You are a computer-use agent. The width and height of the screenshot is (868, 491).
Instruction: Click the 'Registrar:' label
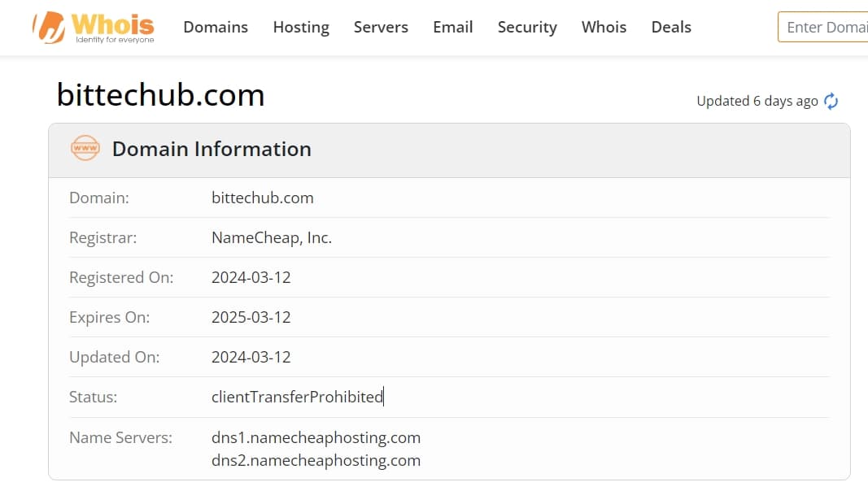click(103, 237)
